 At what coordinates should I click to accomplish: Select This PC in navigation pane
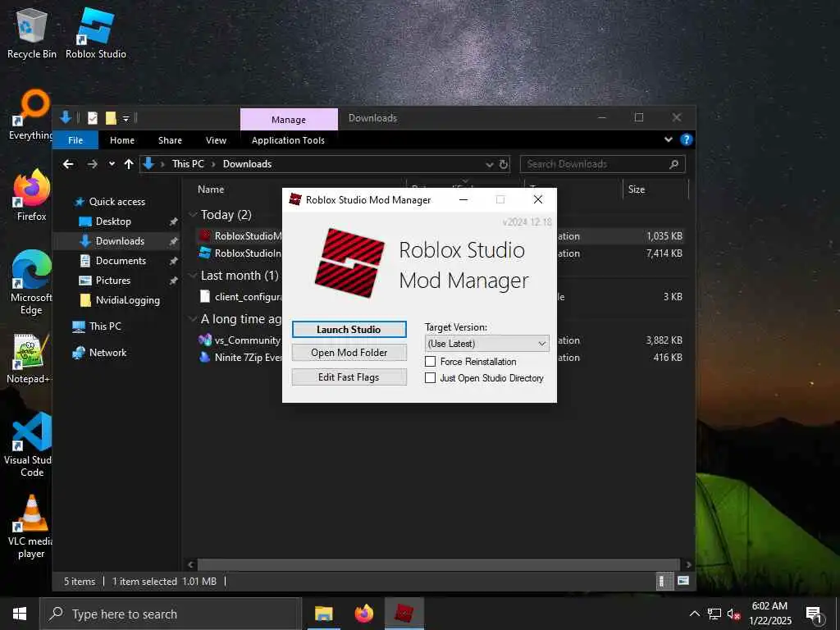coord(105,326)
